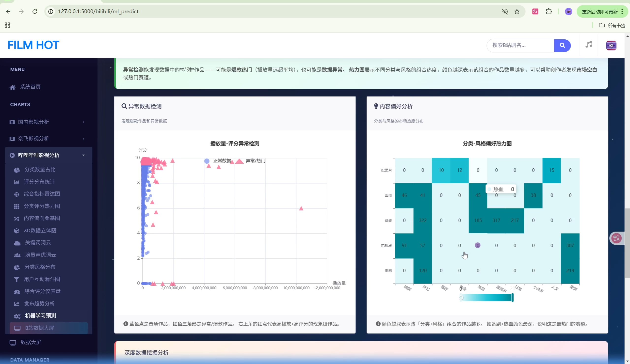The image size is (630, 364).
Task: Bookmark page with star icon
Action: coord(517,12)
